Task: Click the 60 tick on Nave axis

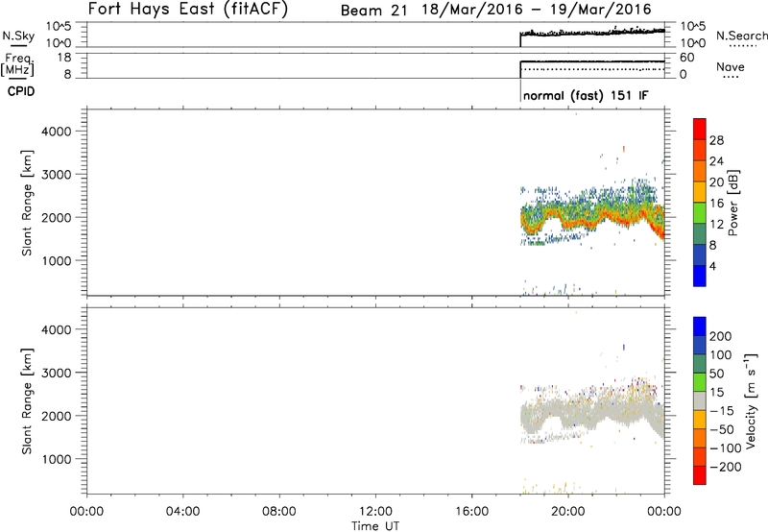Action: [686, 58]
